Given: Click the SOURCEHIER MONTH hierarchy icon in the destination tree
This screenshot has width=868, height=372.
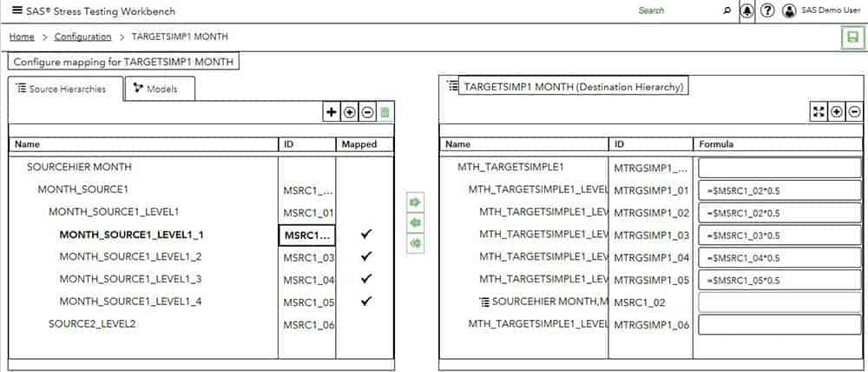Looking at the screenshot, I should [x=484, y=302].
